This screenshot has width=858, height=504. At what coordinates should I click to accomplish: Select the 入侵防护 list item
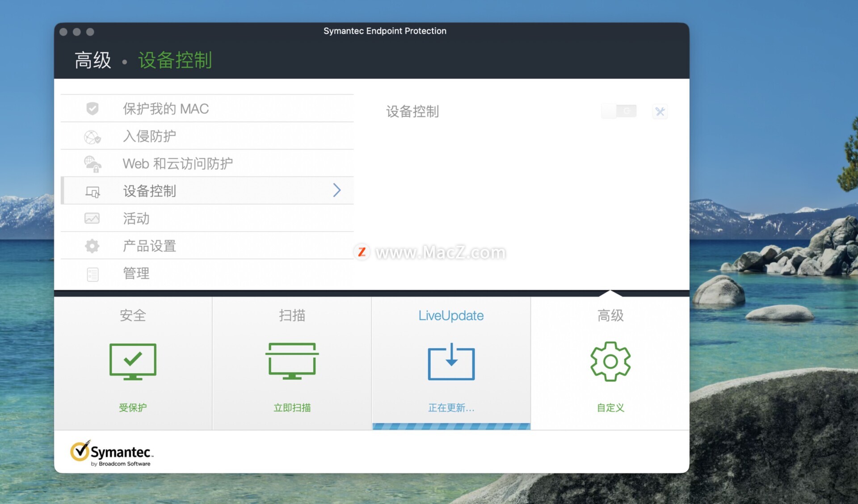point(149,136)
